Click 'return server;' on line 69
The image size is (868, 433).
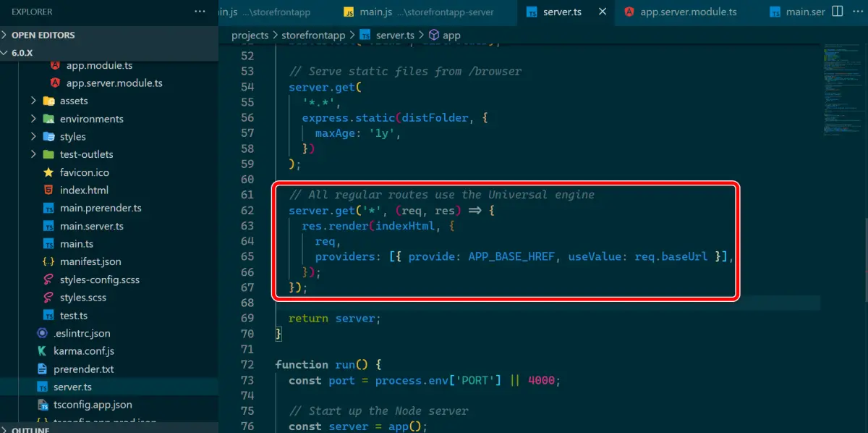(x=334, y=318)
